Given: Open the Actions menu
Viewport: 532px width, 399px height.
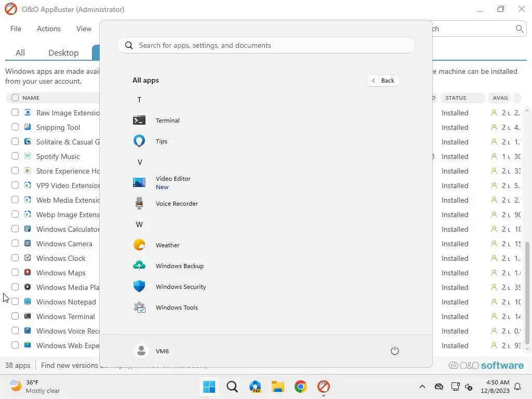Looking at the screenshot, I should tap(48, 29).
